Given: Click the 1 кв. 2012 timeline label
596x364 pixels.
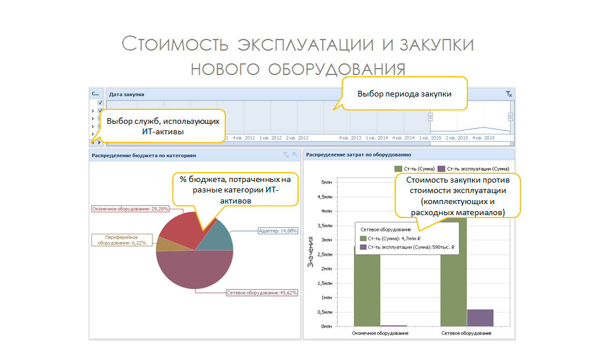Looking at the screenshot, I should pos(271,138).
